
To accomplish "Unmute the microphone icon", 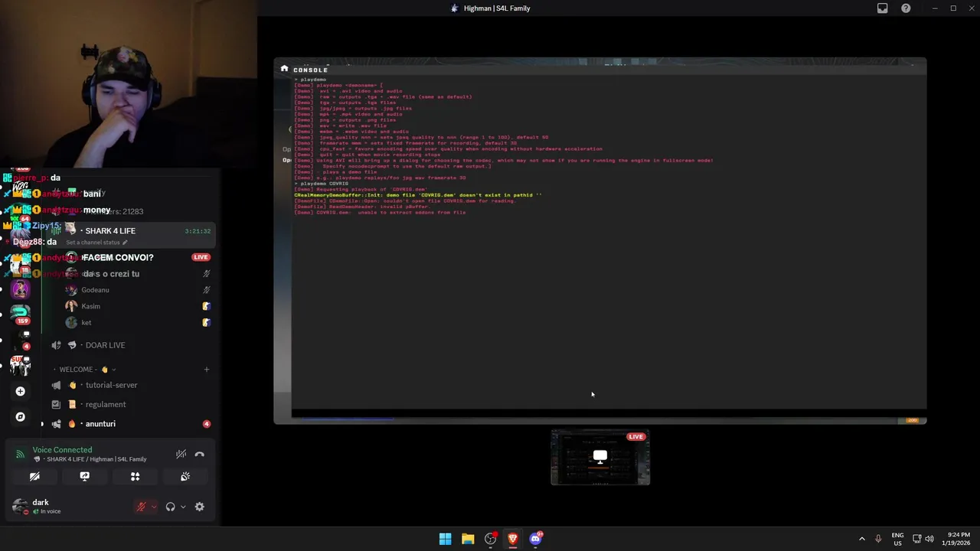I will [141, 507].
